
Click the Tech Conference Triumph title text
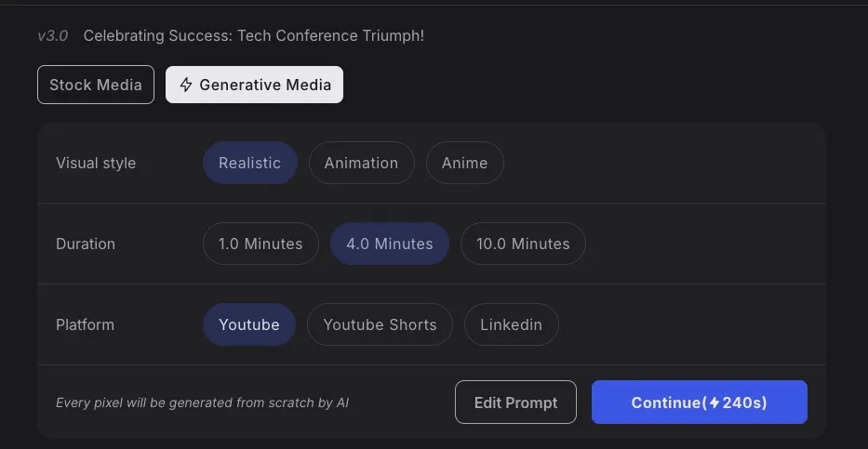[253, 35]
